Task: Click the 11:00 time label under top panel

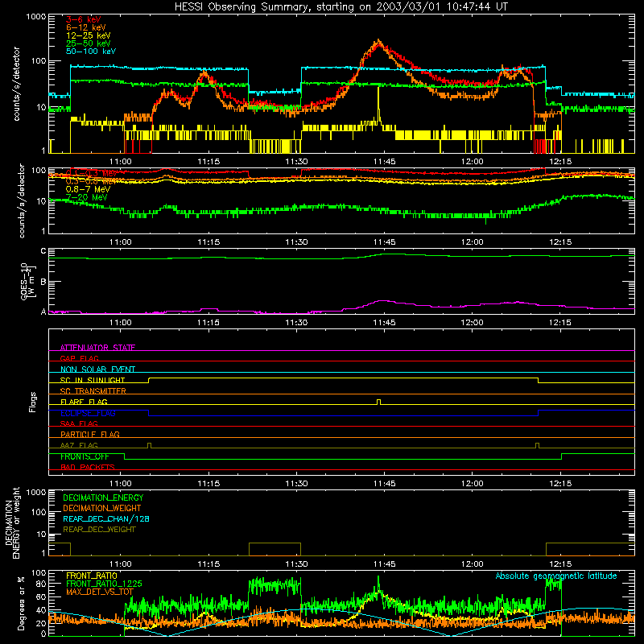Action: (120, 162)
